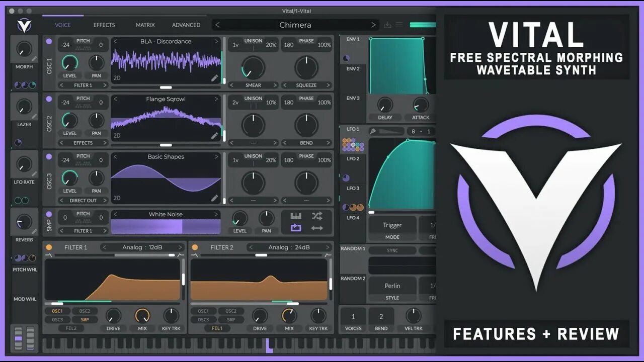Toggle FILTER 2 power button
The width and height of the screenshot is (644, 362).
195,247
